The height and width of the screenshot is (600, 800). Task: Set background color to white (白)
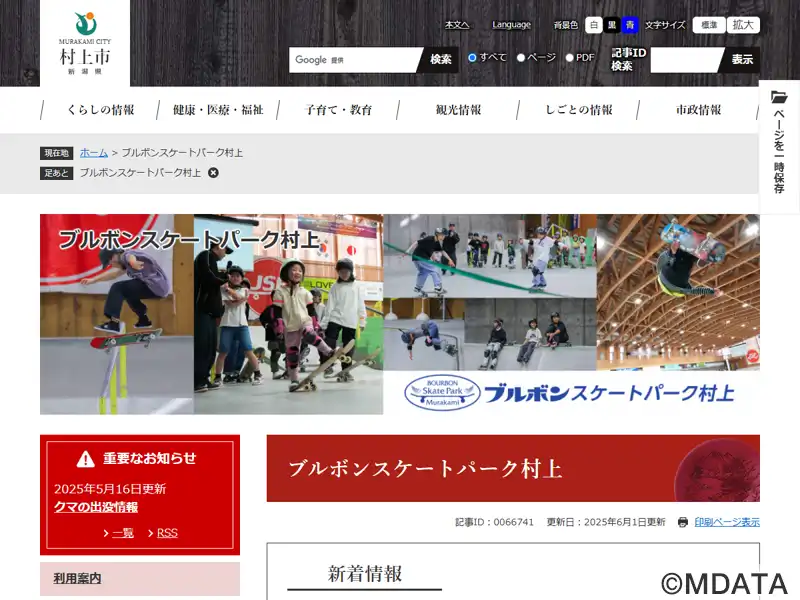coord(593,25)
